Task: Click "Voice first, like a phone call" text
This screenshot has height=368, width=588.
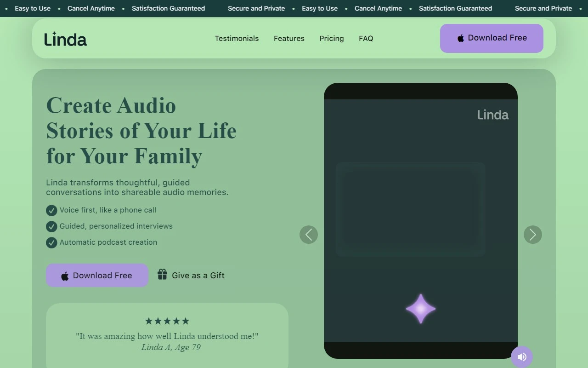Action: point(108,210)
